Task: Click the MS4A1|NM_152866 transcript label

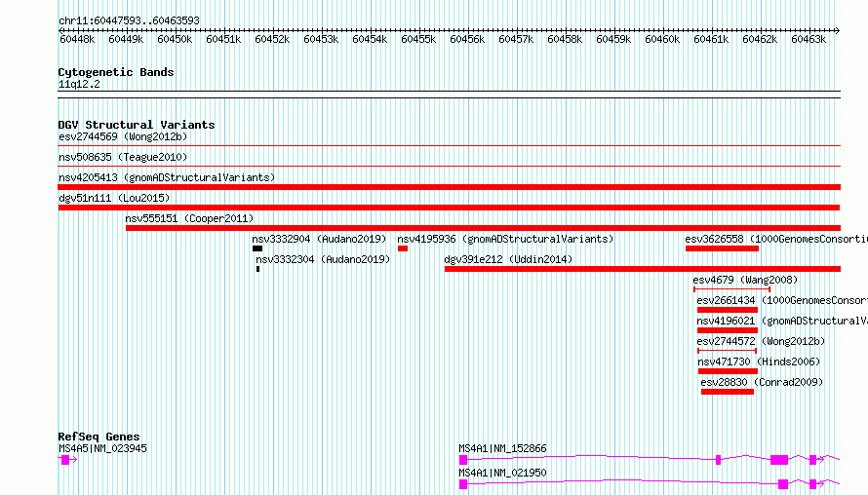Action: pyautogui.click(x=502, y=448)
